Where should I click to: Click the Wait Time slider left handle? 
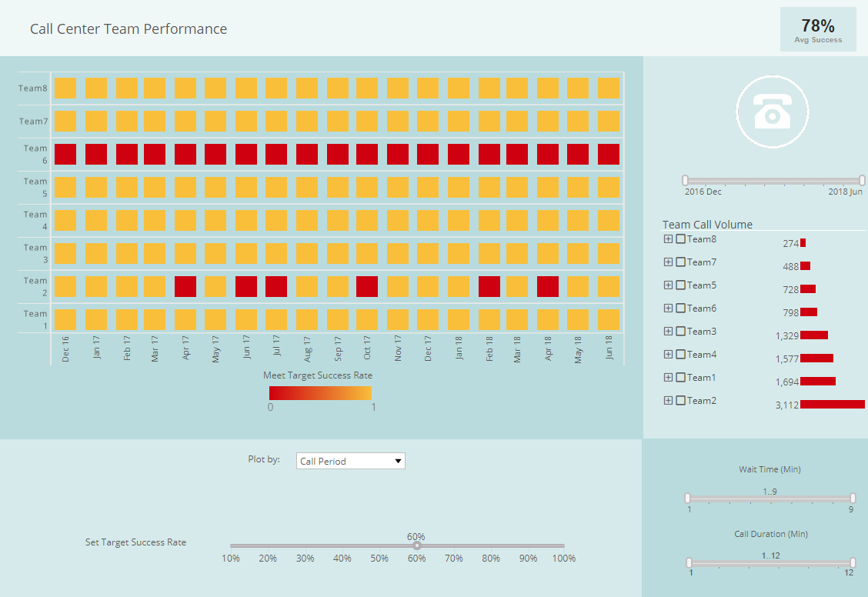pyautogui.click(x=689, y=496)
